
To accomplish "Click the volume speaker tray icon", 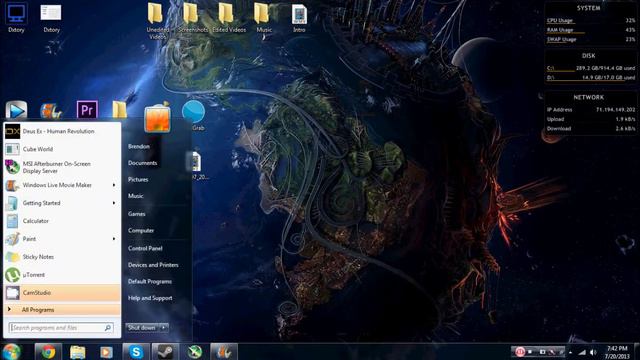I will pos(593,352).
